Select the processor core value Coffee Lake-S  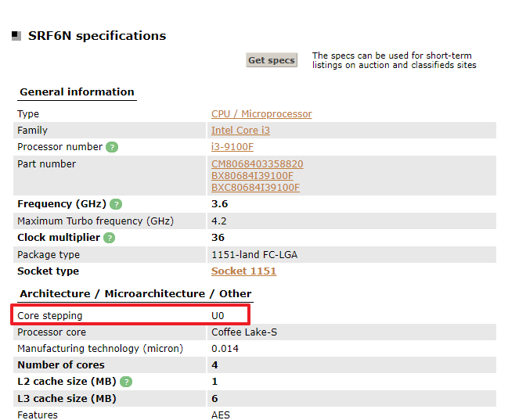(244, 332)
